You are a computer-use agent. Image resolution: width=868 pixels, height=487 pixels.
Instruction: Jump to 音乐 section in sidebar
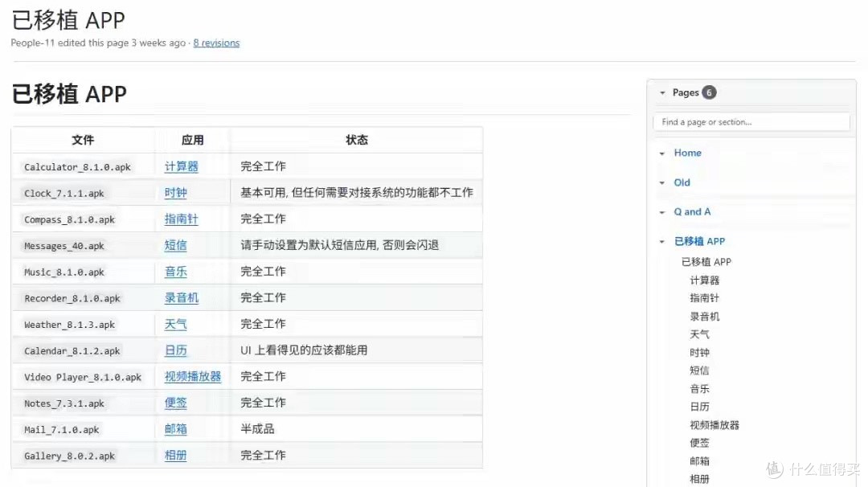point(699,389)
